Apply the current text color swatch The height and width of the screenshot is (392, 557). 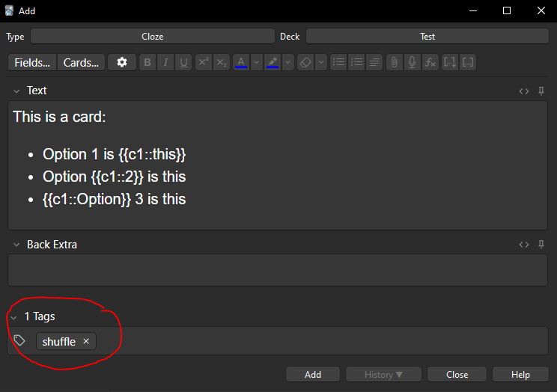tap(241, 63)
